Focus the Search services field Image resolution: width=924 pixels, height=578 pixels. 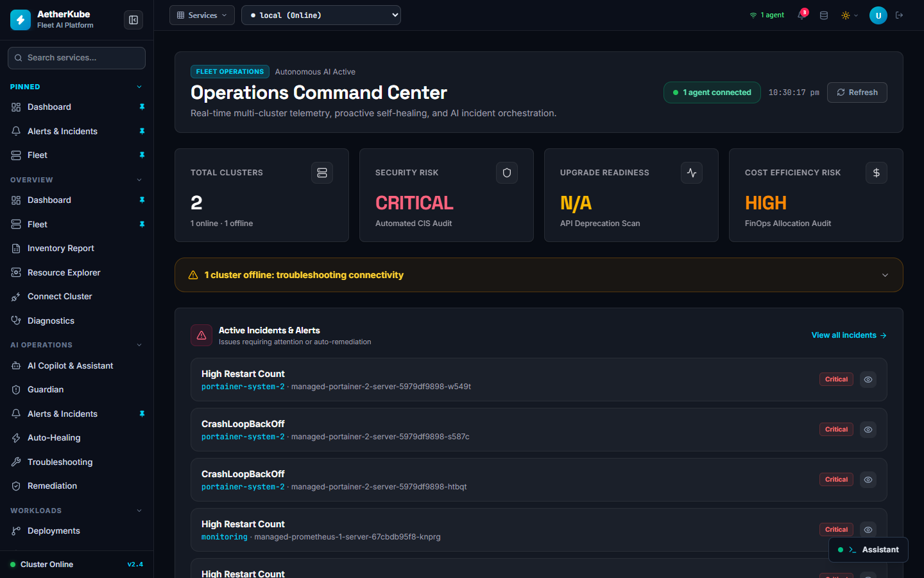click(76, 58)
